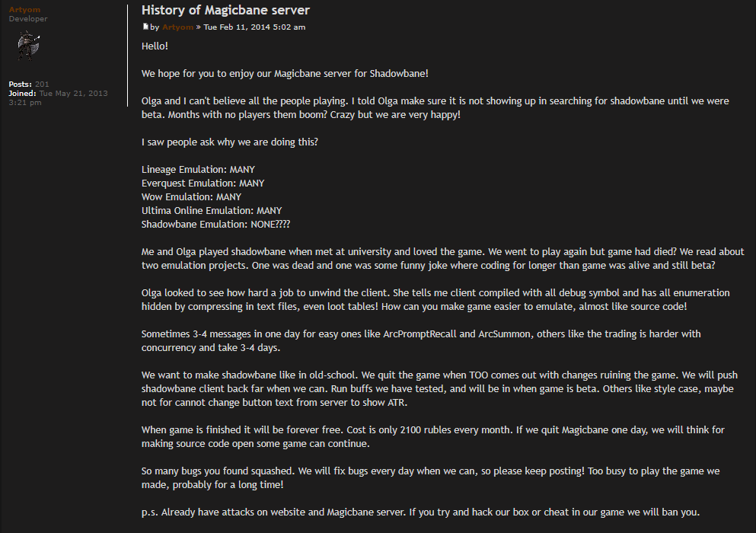756x533 pixels.
Task: Click the "p.s." at the final paragraph
Action: tap(151, 512)
